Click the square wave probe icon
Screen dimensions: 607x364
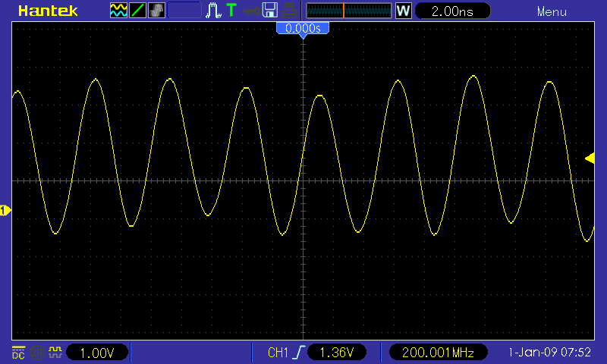point(55,352)
